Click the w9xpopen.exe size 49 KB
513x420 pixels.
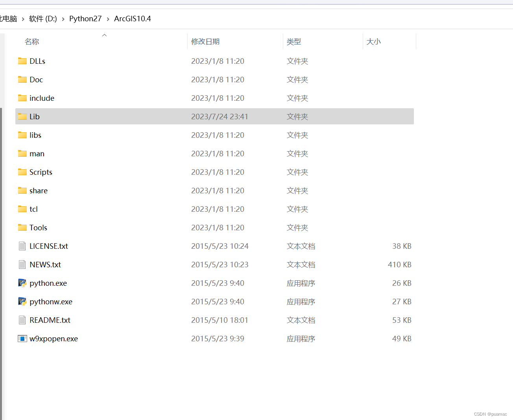pyautogui.click(x=402, y=339)
